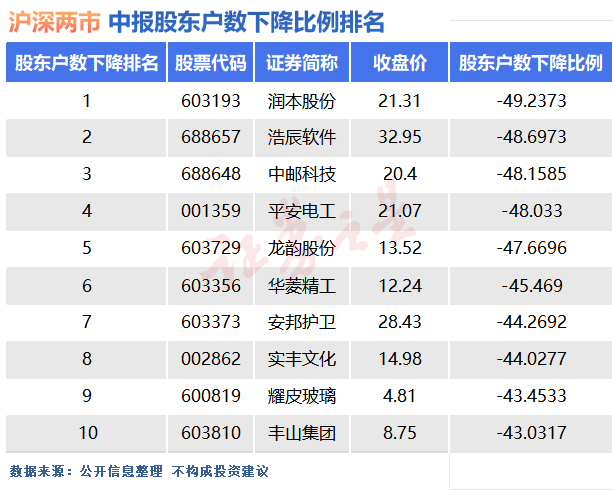613x490 pixels.
Task: Click the title 中报股东户数下降比例排名
Action: pos(246,22)
